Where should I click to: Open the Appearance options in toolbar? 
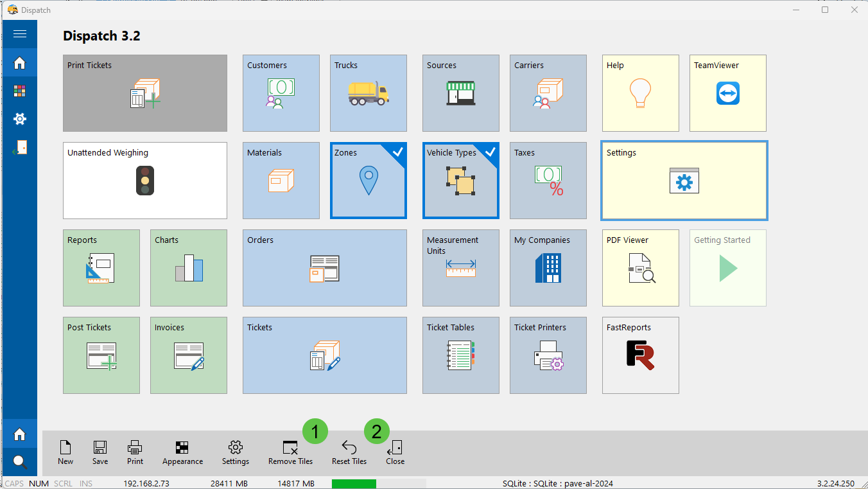(x=182, y=453)
